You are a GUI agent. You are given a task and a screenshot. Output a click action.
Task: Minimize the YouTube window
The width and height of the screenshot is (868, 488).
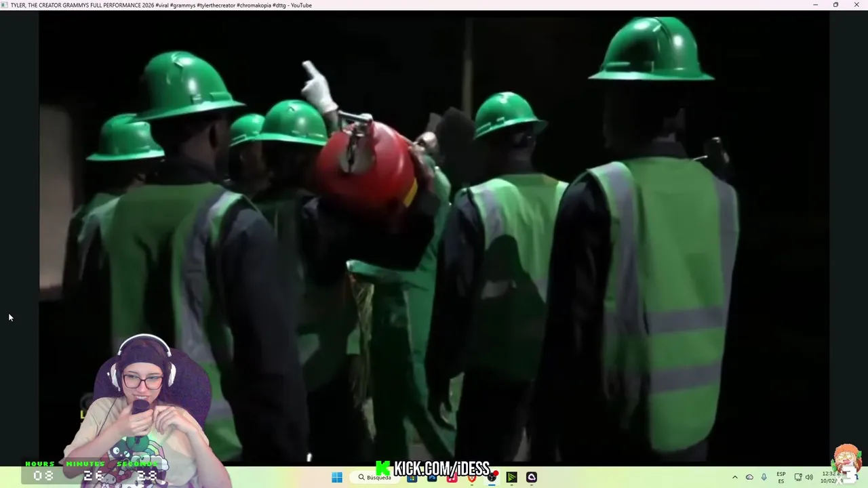815,5
